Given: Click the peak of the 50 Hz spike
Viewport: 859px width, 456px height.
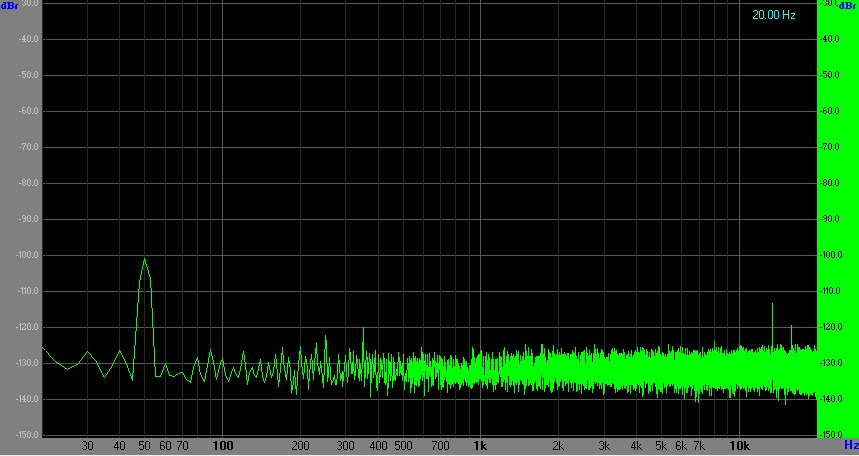Looking at the screenshot, I should coord(145,260).
